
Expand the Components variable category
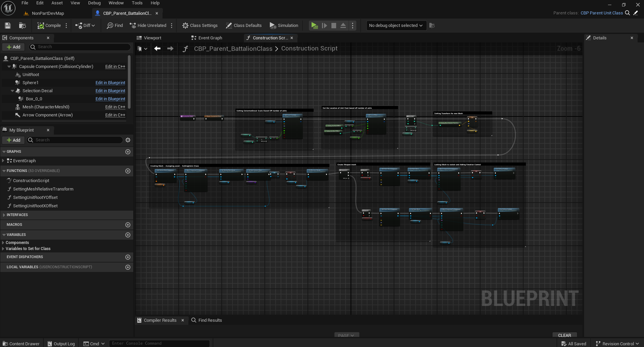click(x=3, y=243)
